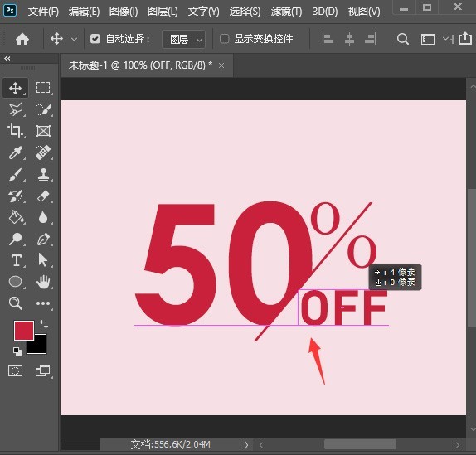Image resolution: width=476 pixels, height=455 pixels.
Task: Swap foreground and background colors
Action: tap(44, 324)
